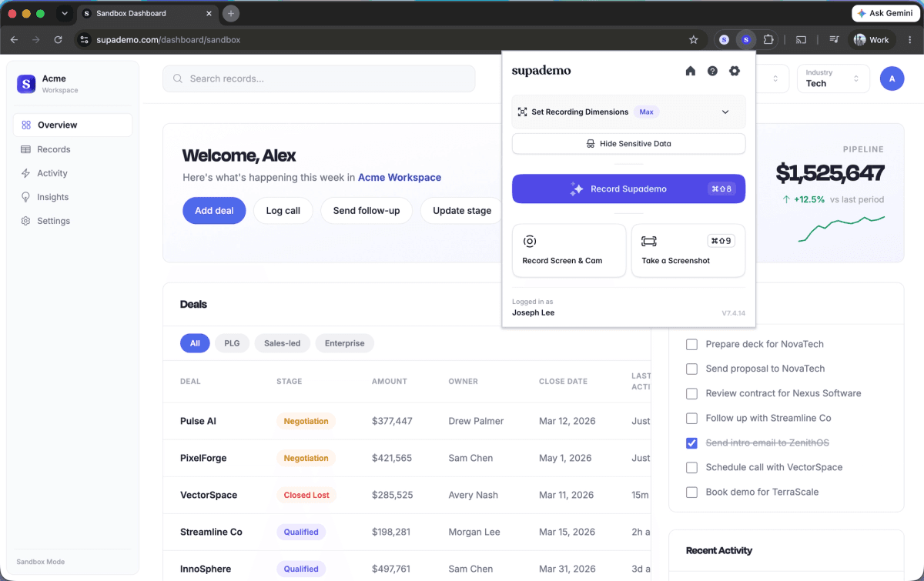
Task: Check Review contract for Nexus Software
Action: point(691,393)
